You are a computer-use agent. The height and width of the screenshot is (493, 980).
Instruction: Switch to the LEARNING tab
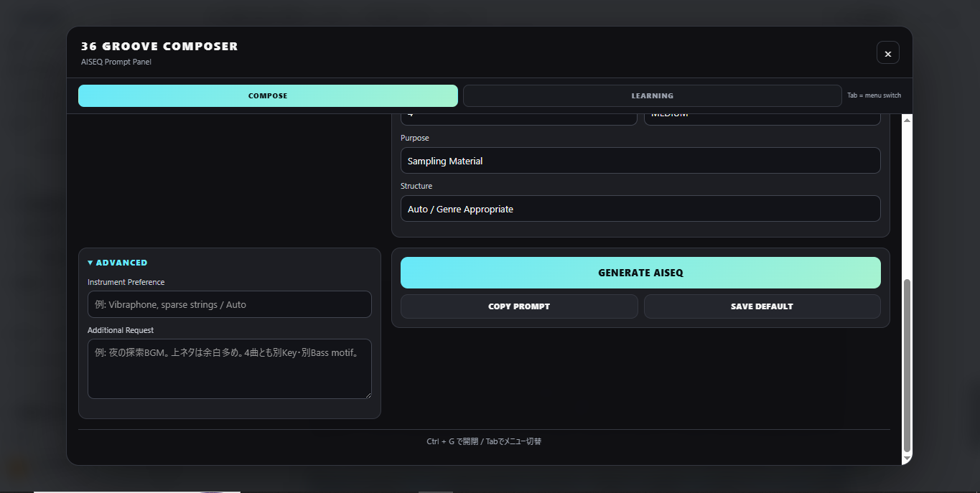click(652, 95)
